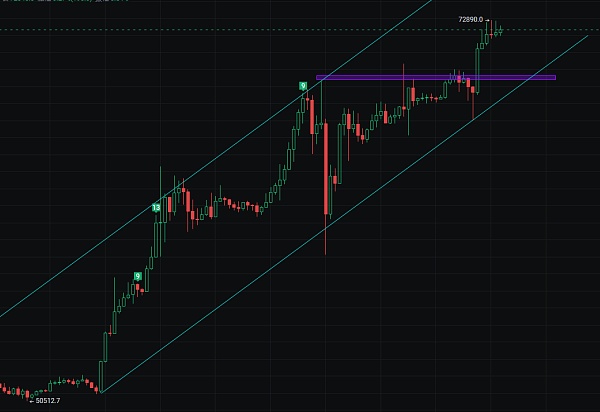
Task: Click the first large green candle starting the rally
Action: (x=101, y=376)
